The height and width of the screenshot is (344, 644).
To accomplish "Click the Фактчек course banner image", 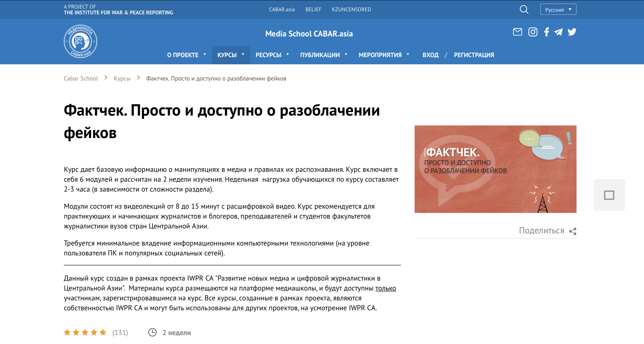I will point(495,169).
